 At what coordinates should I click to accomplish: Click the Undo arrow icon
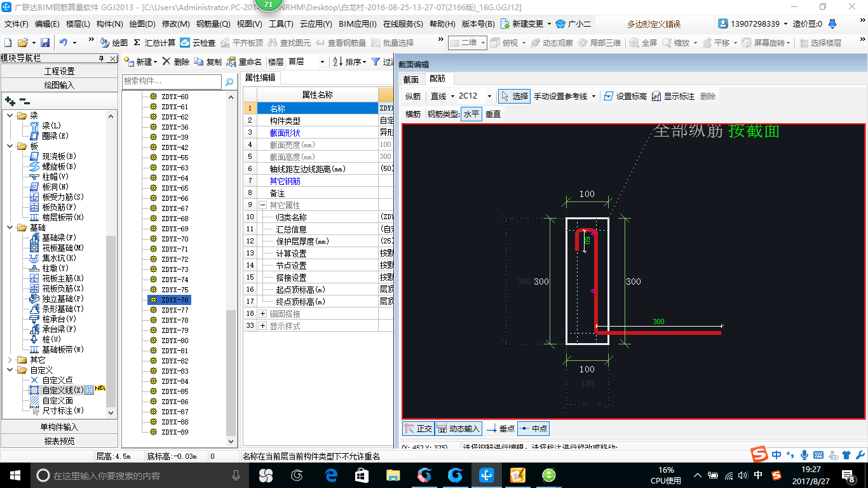click(64, 43)
